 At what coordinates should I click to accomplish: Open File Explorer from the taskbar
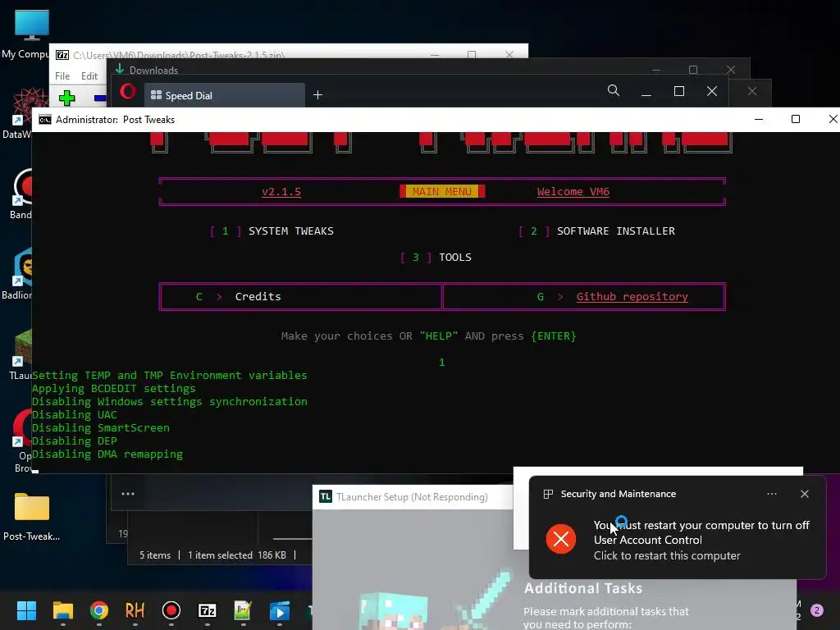tap(62, 610)
